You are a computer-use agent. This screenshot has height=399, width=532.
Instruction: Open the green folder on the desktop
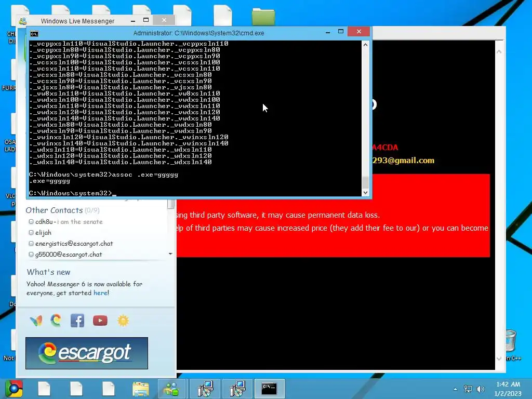(263, 16)
